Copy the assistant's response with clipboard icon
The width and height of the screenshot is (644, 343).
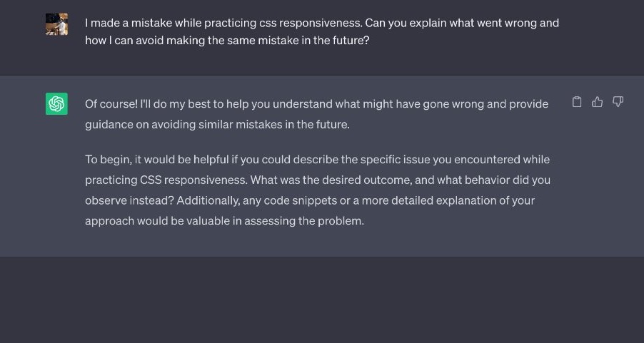coord(577,102)
